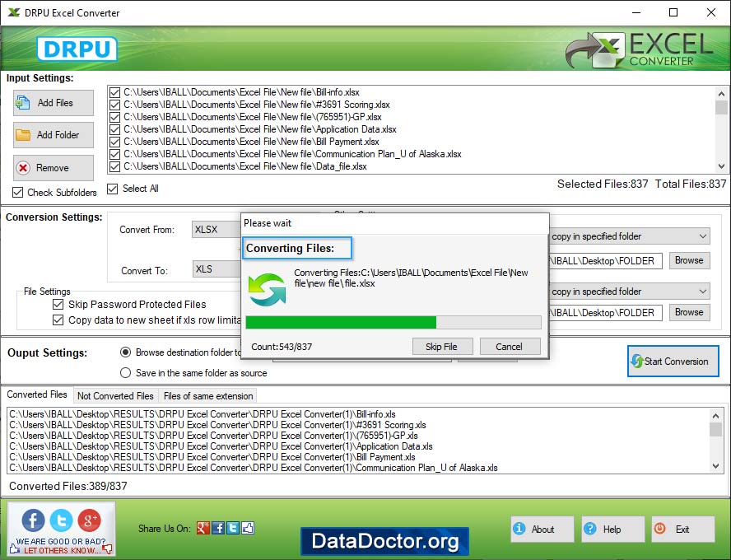Click Skip File in the dialog
The image size is (731, 560).
tap(442, 347)
